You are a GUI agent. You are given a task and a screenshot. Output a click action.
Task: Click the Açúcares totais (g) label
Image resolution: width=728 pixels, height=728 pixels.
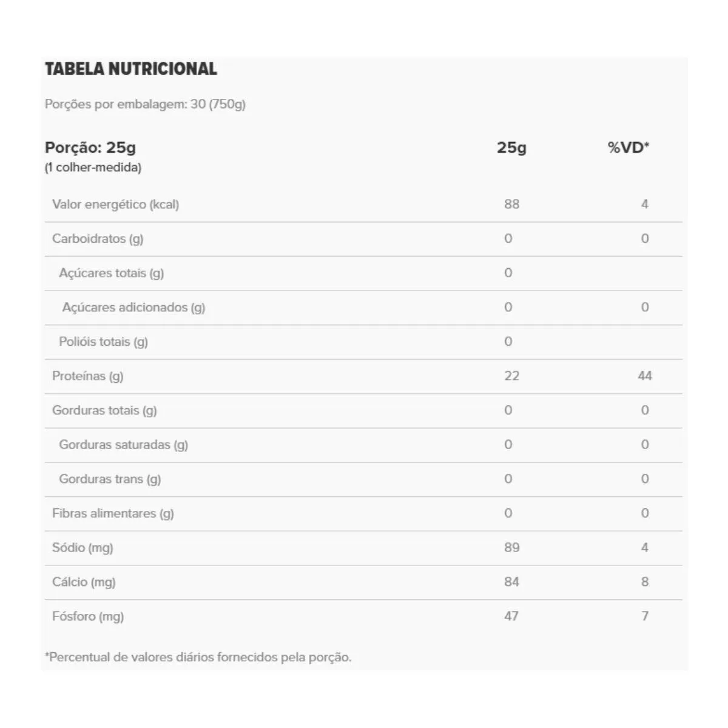(111, 273)
